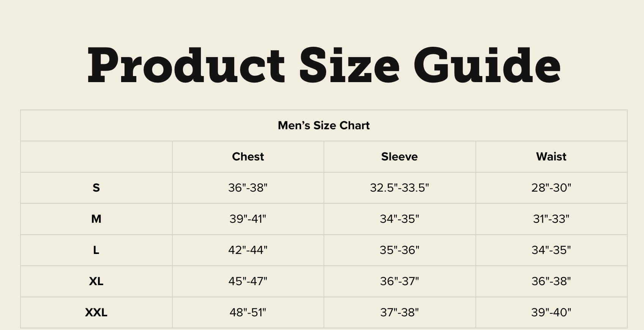This screenshot has height=330, width=644.
Task: Select chest cell reading 39"-41"
Action: pyautogui.click(x=248, y=219)
